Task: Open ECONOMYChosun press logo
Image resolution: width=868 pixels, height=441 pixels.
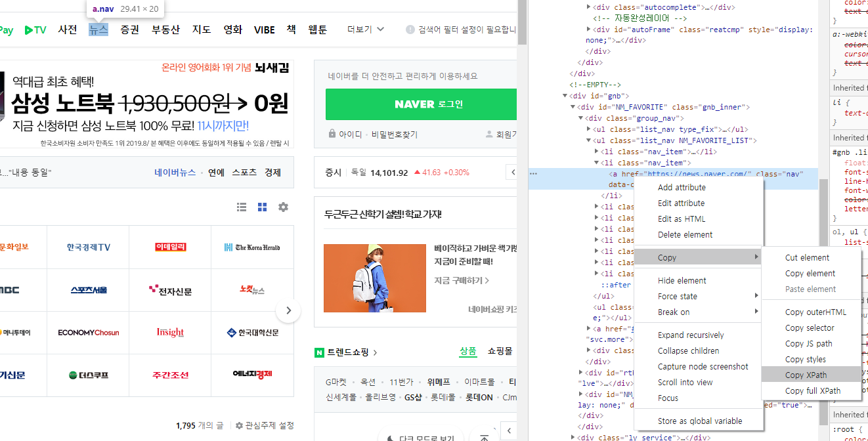Action: 89,333
